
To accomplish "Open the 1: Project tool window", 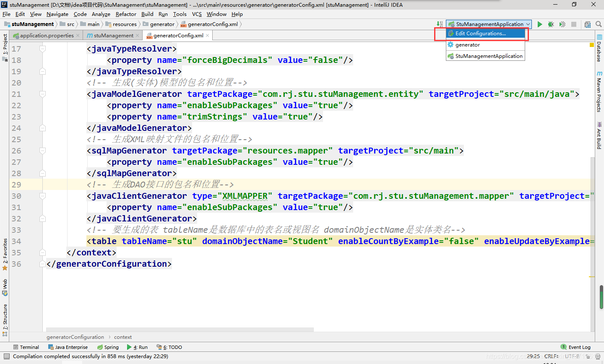I will coord(5,48).
